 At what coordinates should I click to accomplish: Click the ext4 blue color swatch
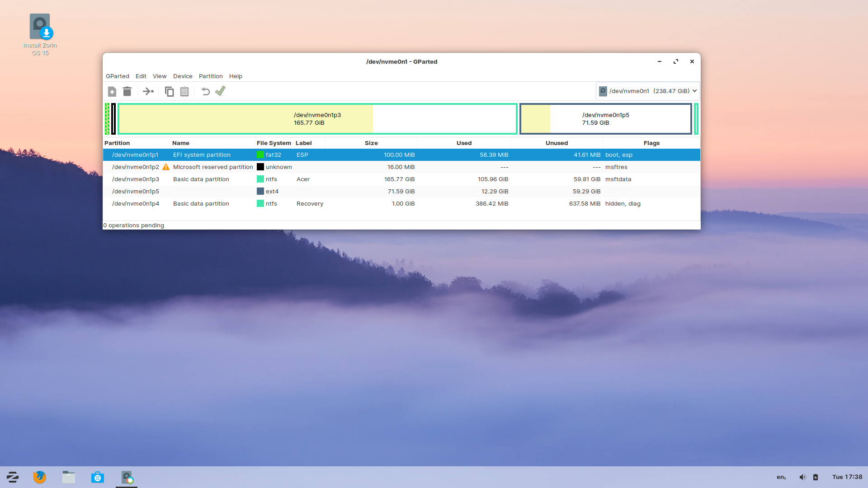tap(260, 192)
